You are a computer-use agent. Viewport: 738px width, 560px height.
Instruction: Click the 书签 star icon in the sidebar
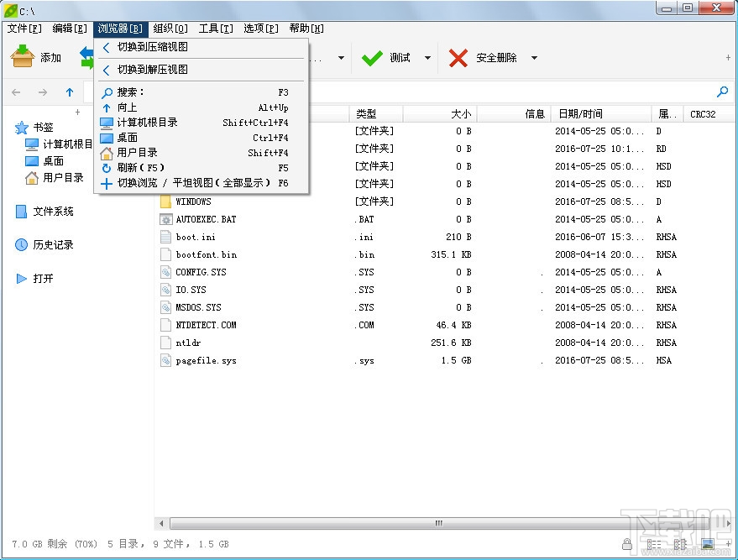point(22,128)
